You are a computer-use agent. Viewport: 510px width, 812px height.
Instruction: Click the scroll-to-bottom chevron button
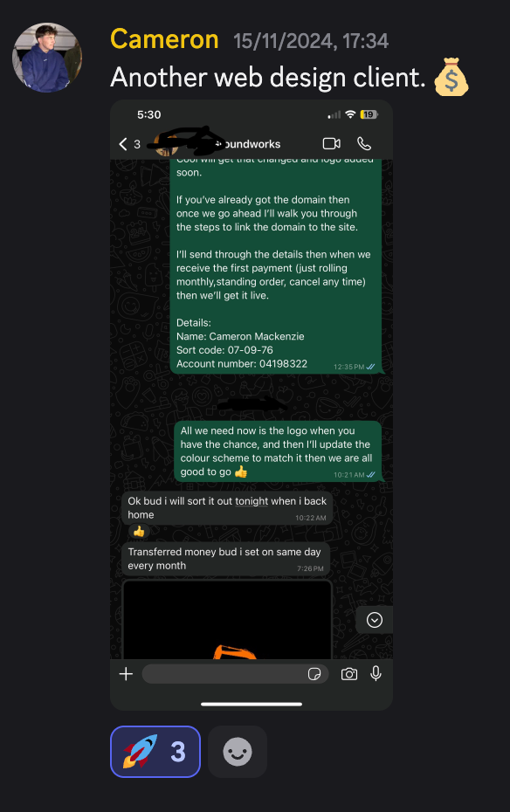coord(375,620)
